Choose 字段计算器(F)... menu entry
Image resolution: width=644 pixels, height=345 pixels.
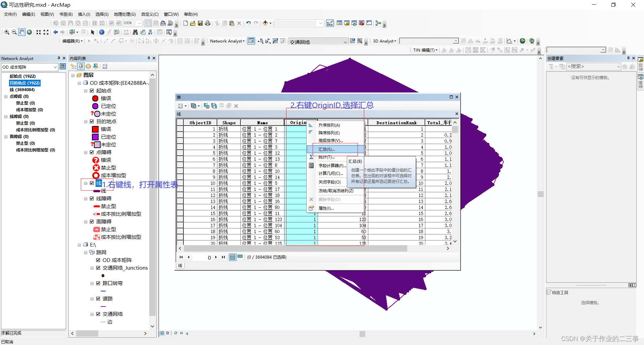click(332, 166)
